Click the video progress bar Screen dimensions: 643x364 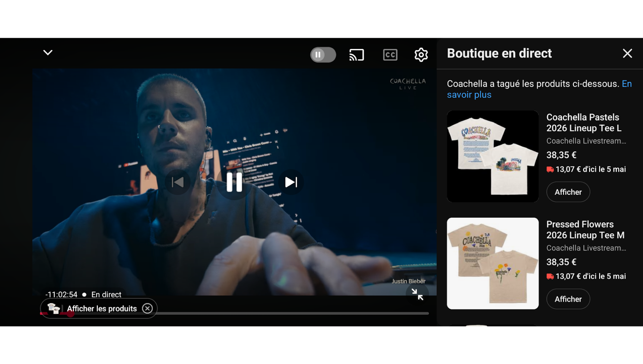[x=234, y=313]
